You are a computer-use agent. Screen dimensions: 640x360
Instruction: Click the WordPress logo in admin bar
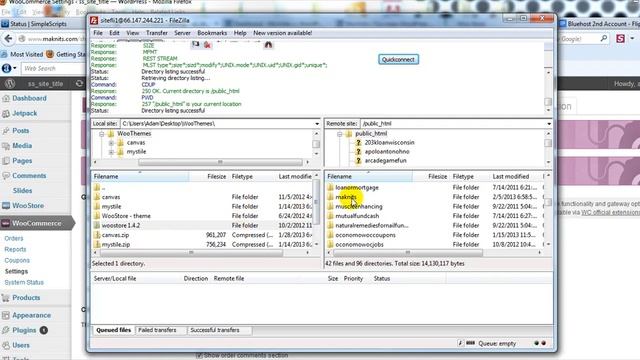tap(10, 84)
